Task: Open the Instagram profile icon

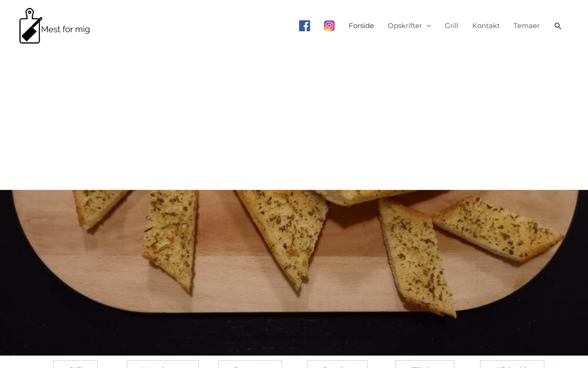Action: point(329,26)
